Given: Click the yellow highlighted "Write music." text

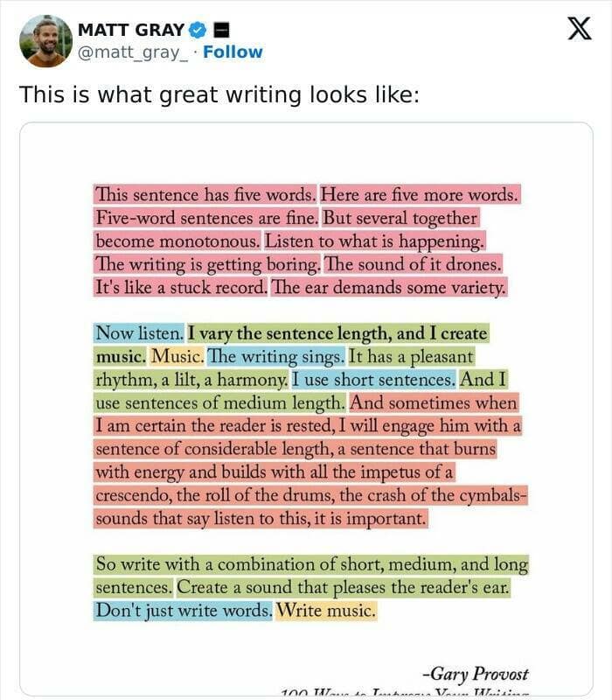Looking at the screenshot, I should [325, 610].
